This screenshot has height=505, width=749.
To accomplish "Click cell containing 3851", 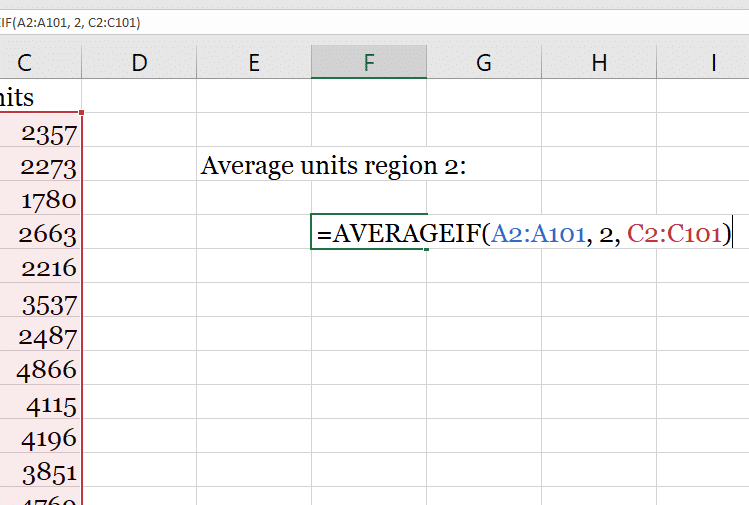I will pyautogui.click(x=40, y=470).
